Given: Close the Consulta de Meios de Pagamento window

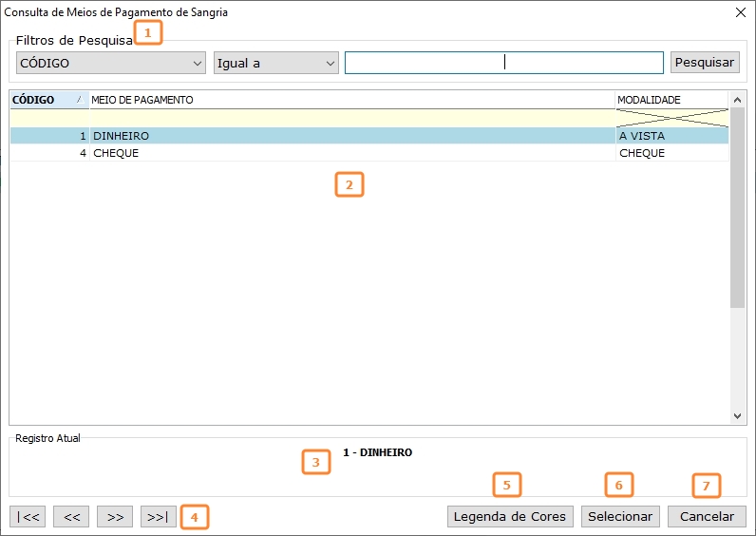Looking at the screenshot, I should click(x=740, y=13).
